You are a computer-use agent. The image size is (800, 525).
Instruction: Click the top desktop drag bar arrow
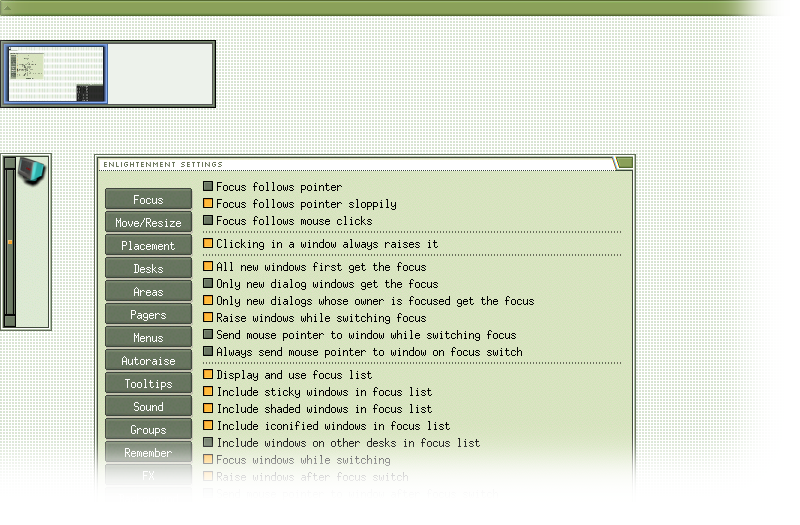tap(7, 7)
